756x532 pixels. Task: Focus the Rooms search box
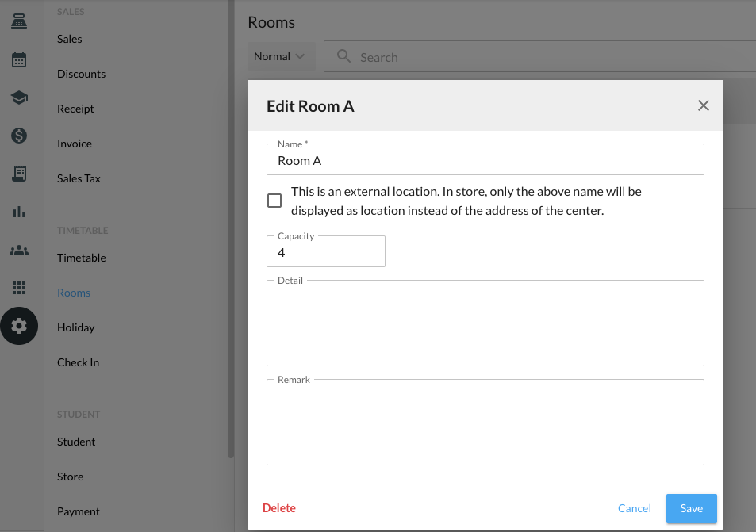tap(540, 56)
